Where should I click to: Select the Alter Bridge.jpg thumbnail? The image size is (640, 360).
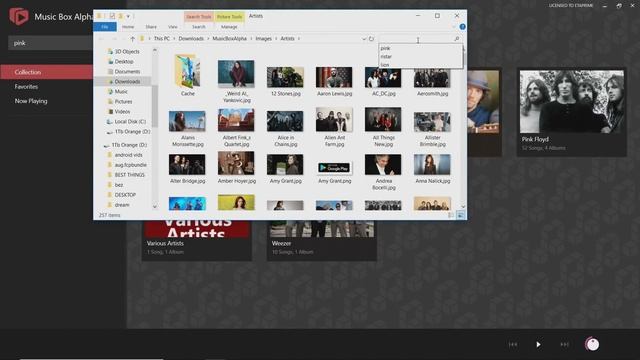[x=187, y=164]
